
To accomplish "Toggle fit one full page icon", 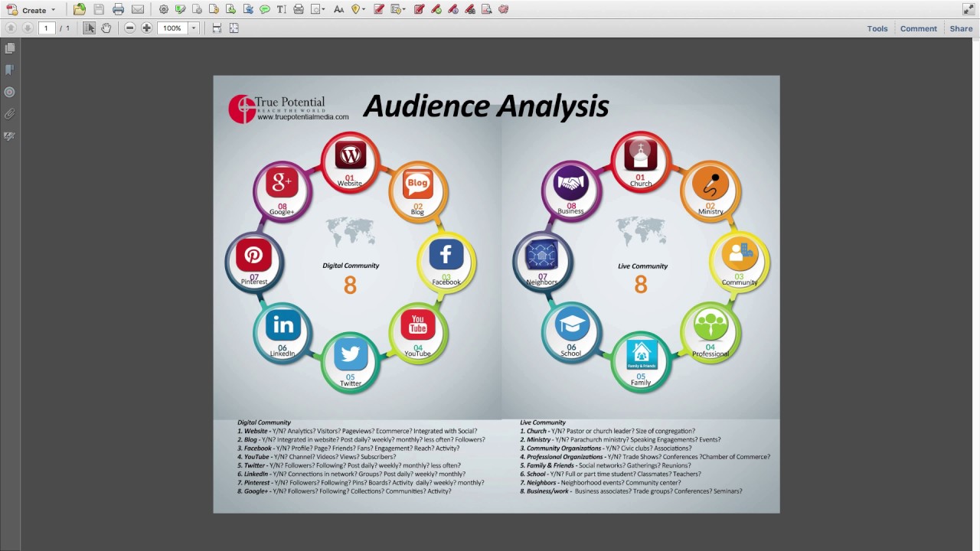I will point(234,28).
